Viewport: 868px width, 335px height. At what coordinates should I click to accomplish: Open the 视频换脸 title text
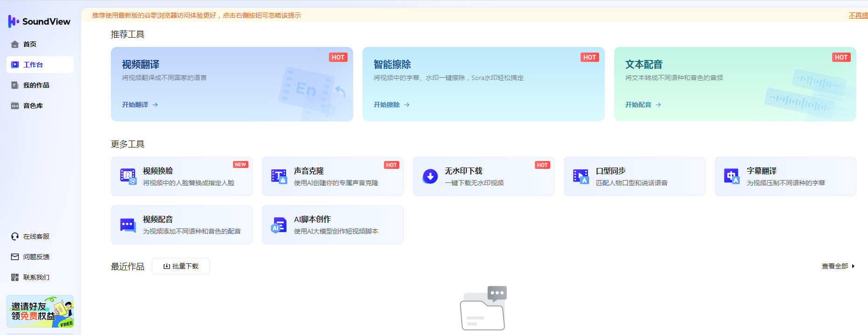[x=158, y=171]
